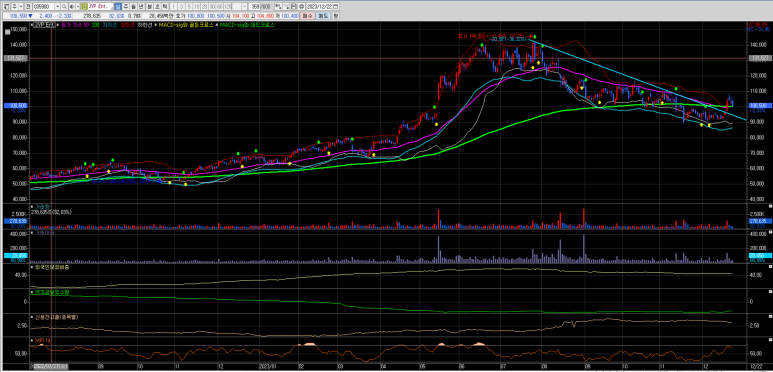Choose the 120 interval button

(227, 6)
